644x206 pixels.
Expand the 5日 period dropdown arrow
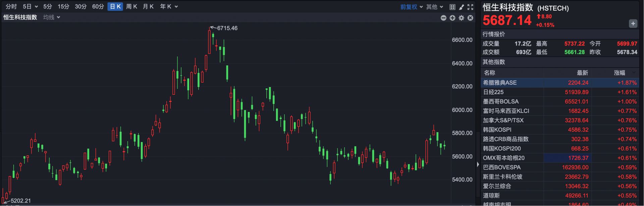[36, 7]
